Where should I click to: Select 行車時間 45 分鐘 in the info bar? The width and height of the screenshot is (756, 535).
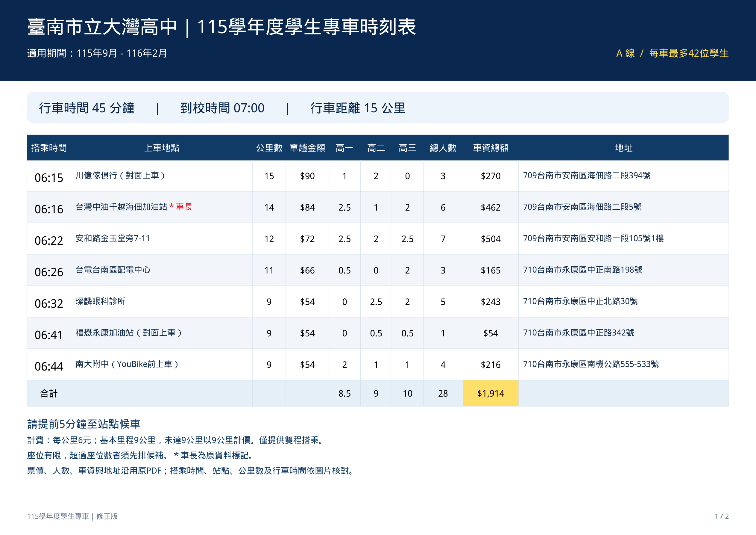click(86, 108)
